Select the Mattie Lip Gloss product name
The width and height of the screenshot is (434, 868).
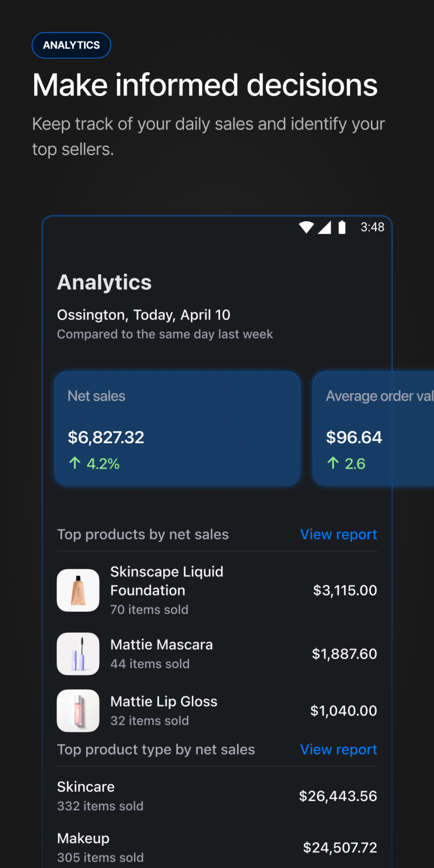[164, 701]
